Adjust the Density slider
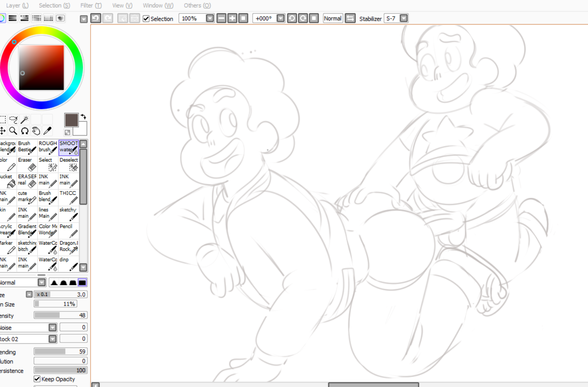 60,316
